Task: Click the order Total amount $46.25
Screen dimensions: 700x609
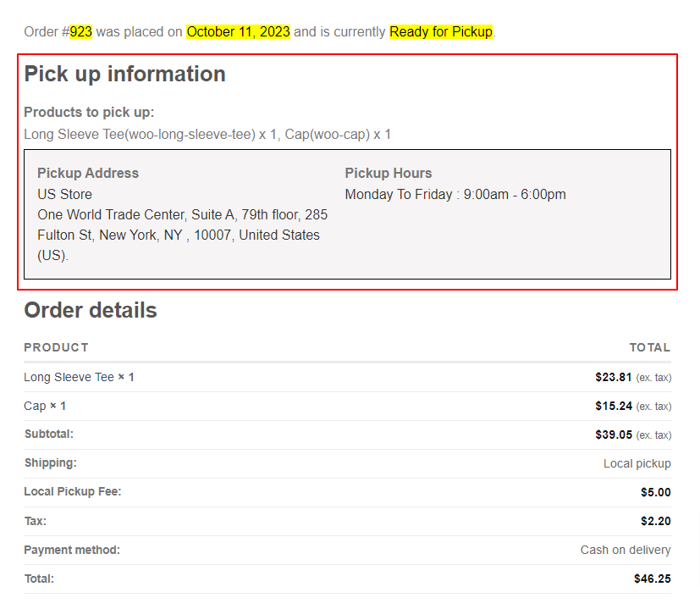Action: (x=652, y=579)
